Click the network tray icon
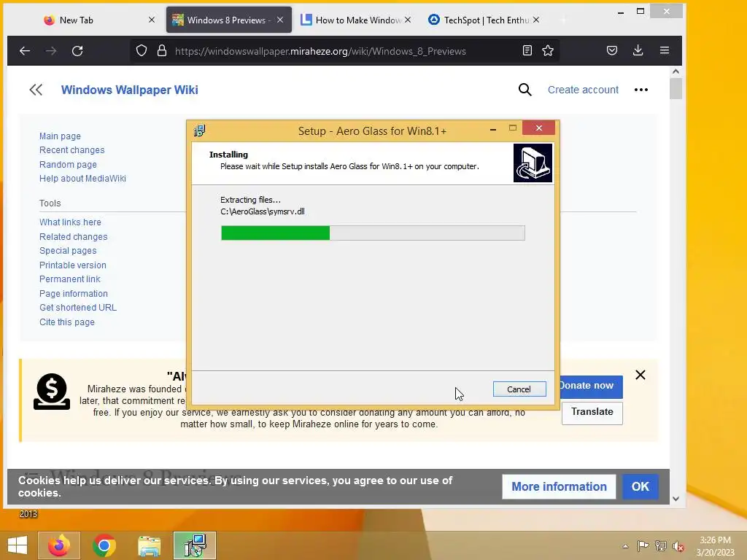 661,545
